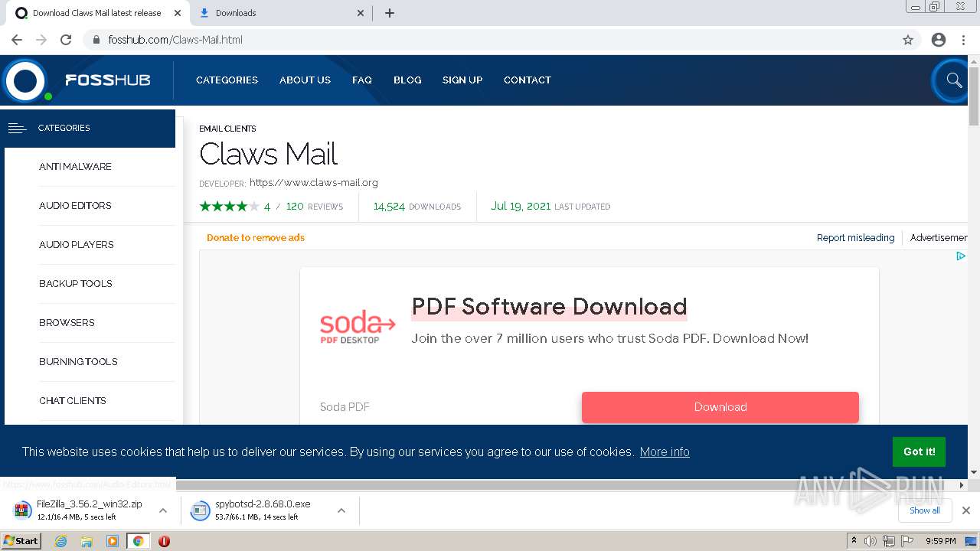Click Show all downloads
Image resolution: width=980 pixels, height=551 pixels.
[x=925, y=510]
